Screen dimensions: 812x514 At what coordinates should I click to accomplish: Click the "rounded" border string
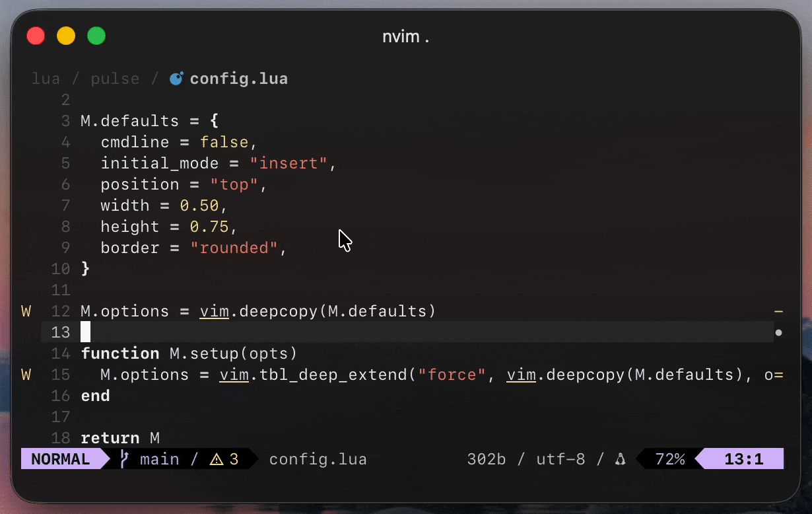pyautogui.click(x=234, y=248)
